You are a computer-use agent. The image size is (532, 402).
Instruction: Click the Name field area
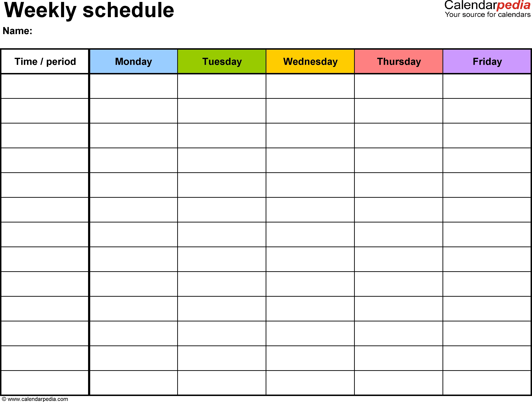(84, 32)
